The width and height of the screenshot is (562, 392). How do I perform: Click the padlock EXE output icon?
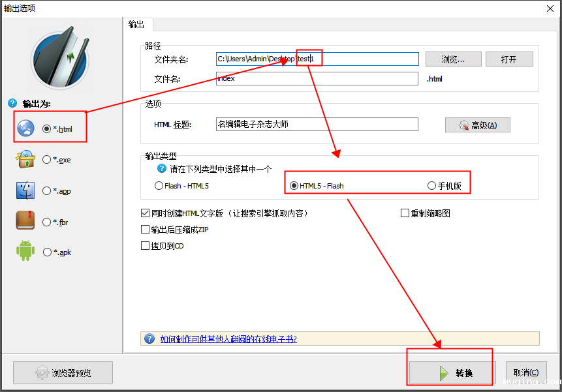pyautogui.click(x=26, y=159)
